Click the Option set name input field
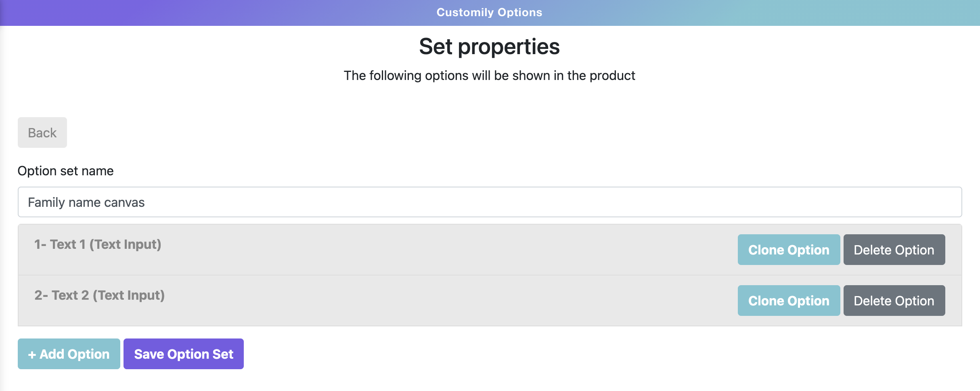 coord(489,202)
